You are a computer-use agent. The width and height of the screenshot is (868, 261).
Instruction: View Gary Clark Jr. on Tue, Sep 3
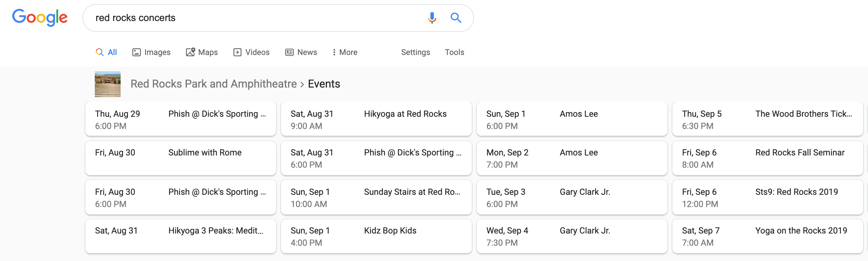click(572, 197)
